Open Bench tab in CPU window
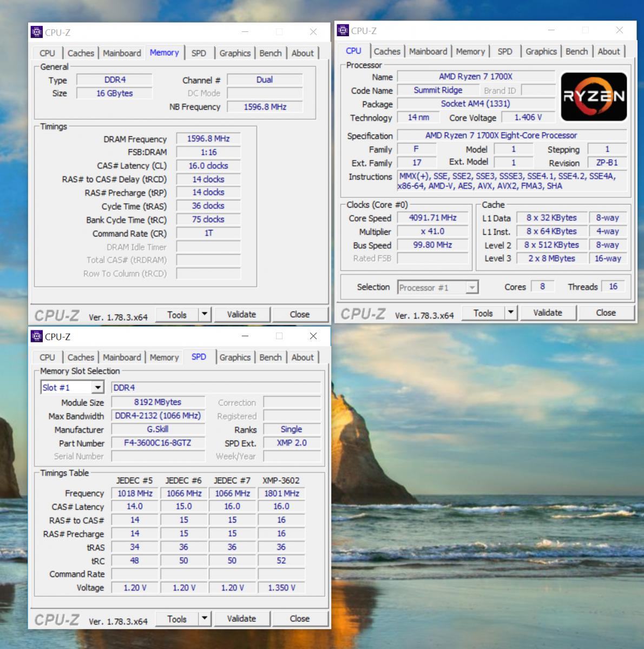644x649 pixels. click(576, 51)
